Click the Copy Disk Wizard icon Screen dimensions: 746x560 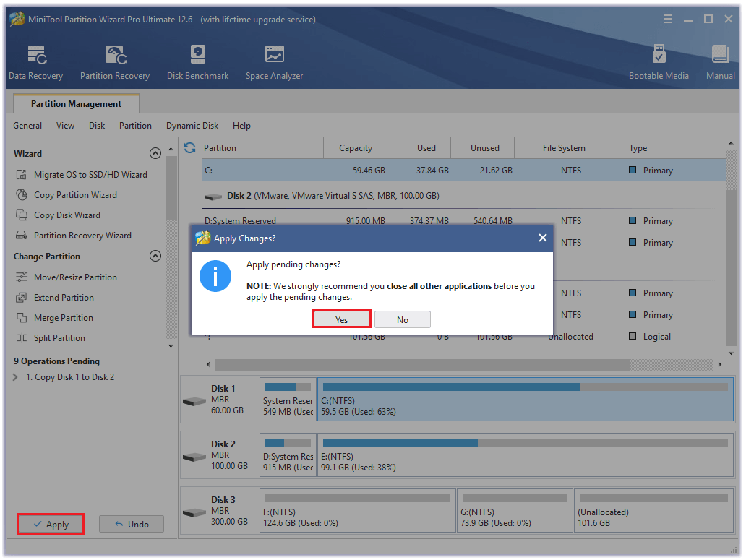(22, 215)
